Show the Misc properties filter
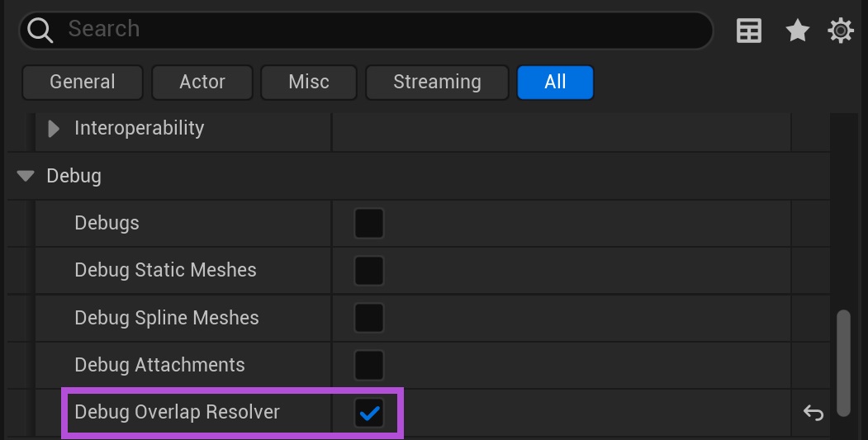The height and width of the screenshot is (440, 868). coord(309,83)
